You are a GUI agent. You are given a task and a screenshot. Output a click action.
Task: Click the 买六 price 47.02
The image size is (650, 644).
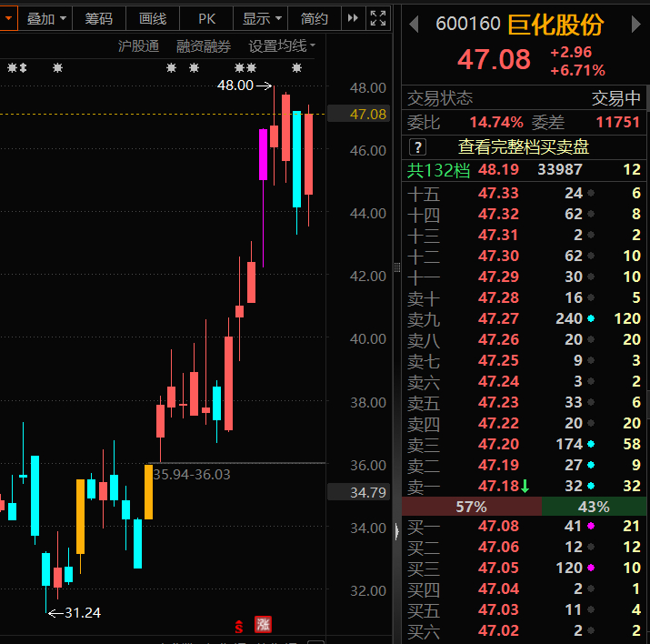498,630
